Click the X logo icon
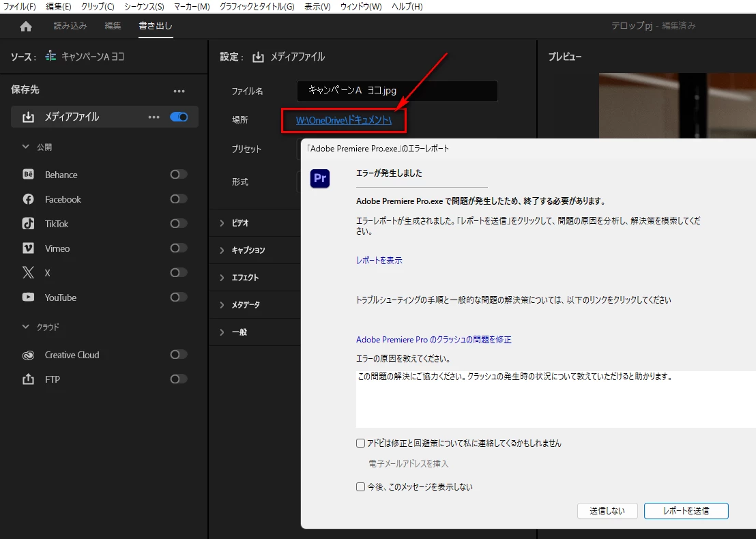Screen dimensions: 756x539 click(29, 273)
